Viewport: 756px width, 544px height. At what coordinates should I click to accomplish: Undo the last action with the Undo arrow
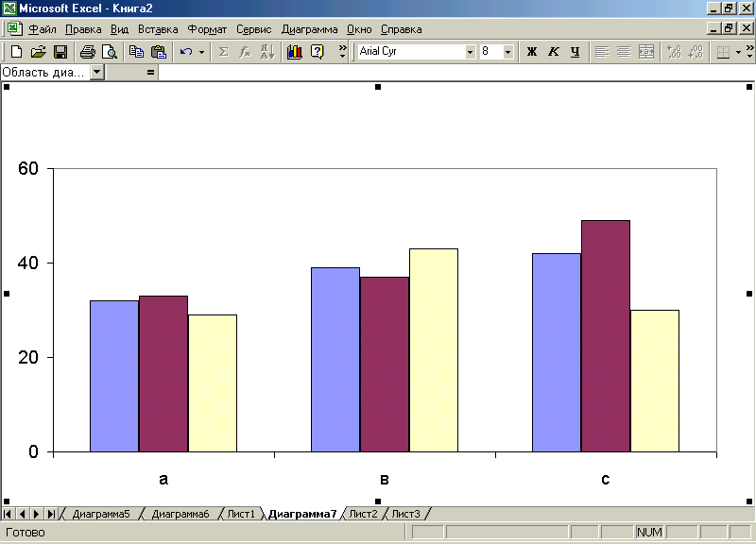point(186,52)
